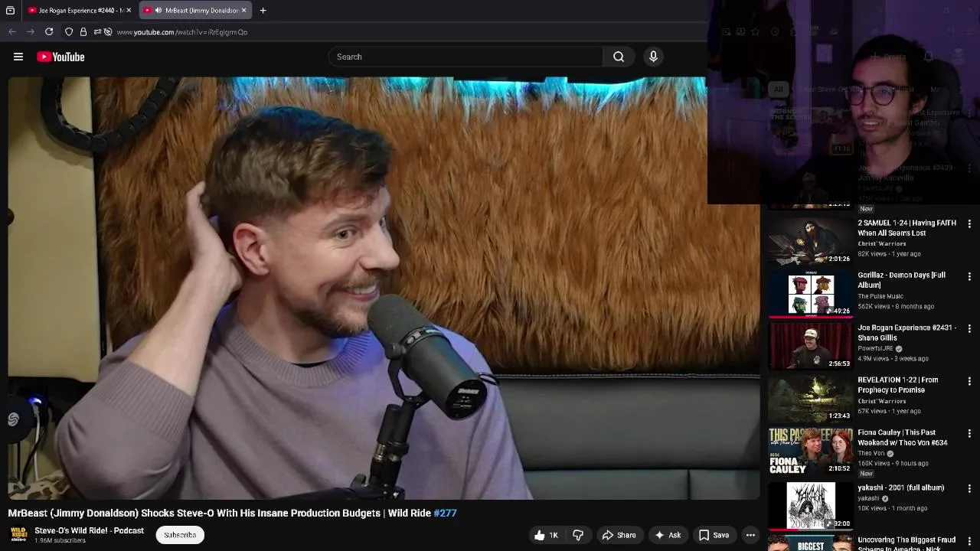Image resolution: width=980 pixels, height=551 pixels.
Task: Open title '2 SAMUEL 1-24 | Having FAITH'
Action: click(906, 228)
